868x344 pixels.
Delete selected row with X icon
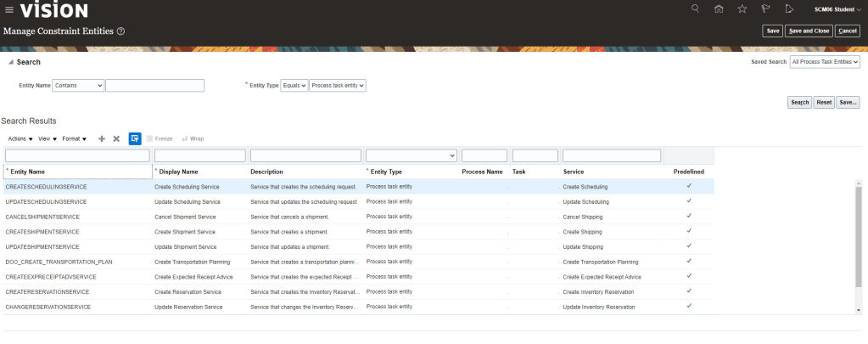(116, 138)
